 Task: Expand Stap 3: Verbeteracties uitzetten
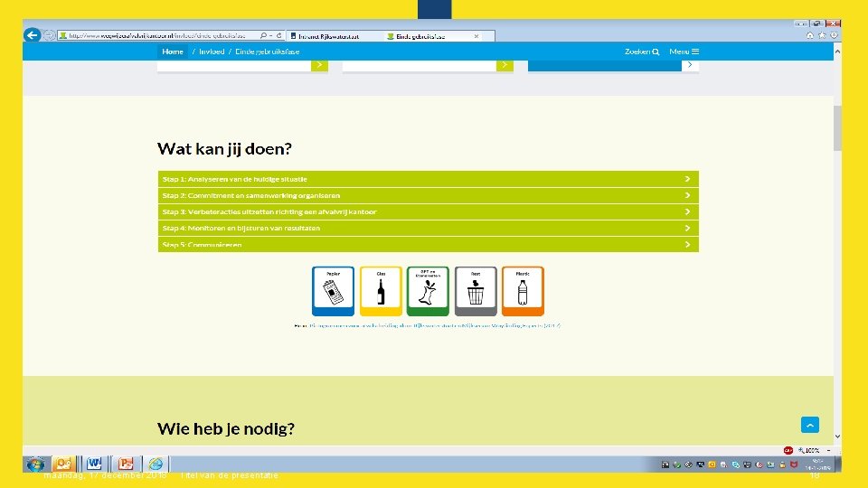click(428, 211)
